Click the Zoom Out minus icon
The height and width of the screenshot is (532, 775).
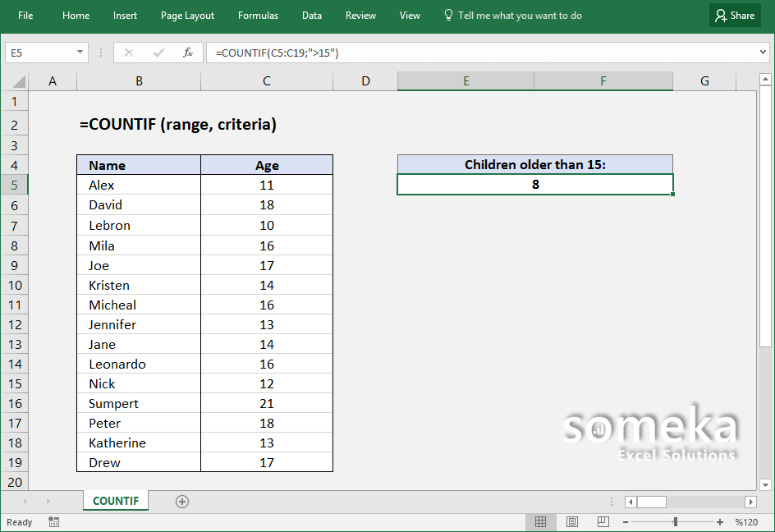point(625,521)
